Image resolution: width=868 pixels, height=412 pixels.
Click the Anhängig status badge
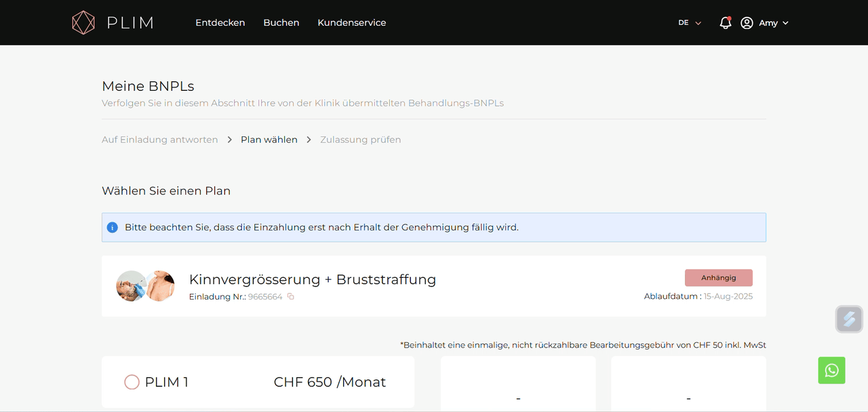click(719, 278)
